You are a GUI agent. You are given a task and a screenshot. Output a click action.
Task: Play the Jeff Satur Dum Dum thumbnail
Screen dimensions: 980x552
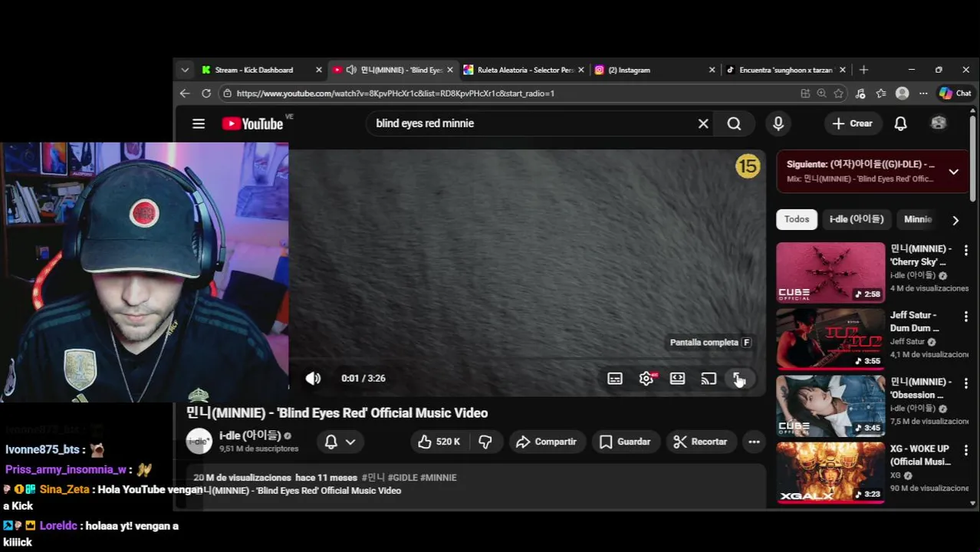tap(830, 339)
